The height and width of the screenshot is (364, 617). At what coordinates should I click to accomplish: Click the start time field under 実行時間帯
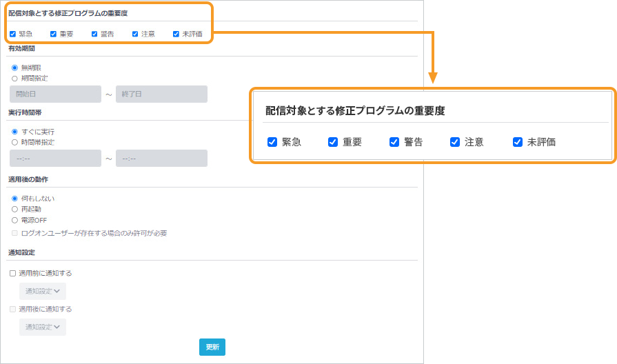click(55, 158)
